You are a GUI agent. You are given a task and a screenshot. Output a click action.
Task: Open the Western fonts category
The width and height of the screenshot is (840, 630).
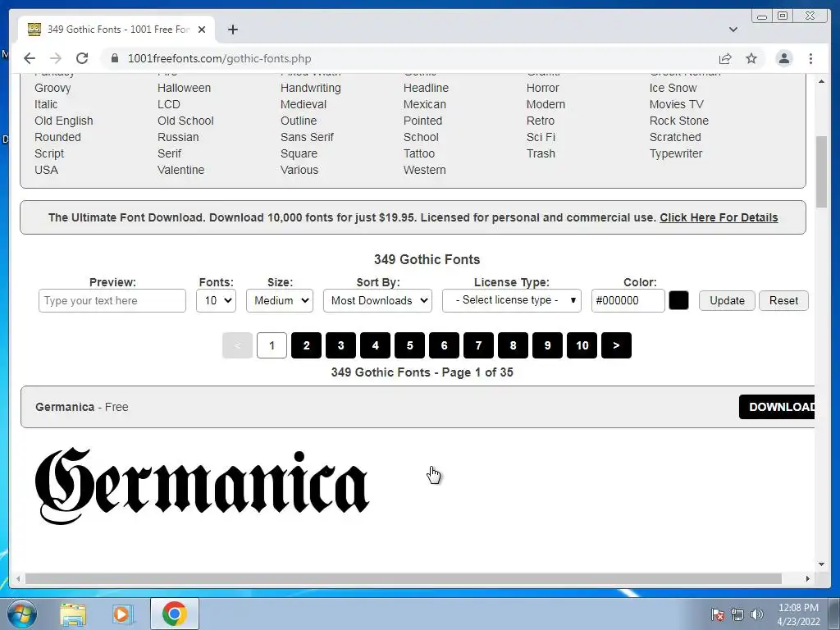(424, 170)
